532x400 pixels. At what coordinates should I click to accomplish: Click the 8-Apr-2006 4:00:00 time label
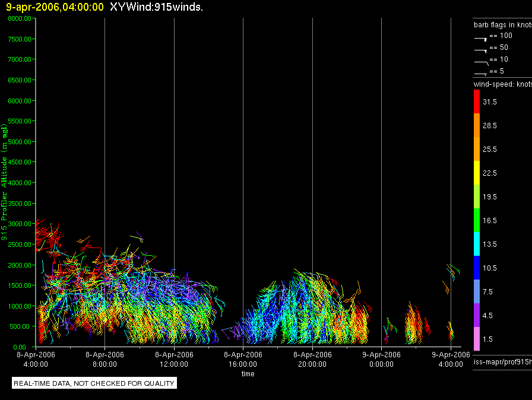36,359
